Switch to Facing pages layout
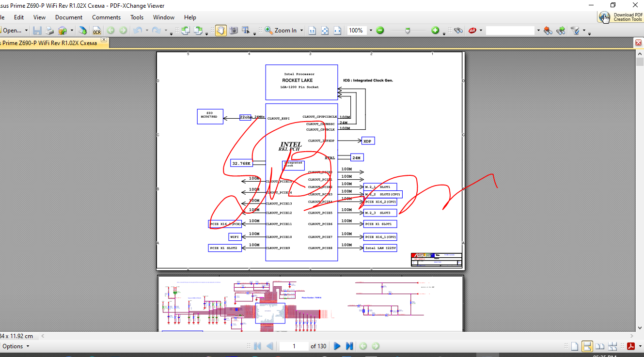Image resolution: width=644 pixels, height=357 pixels. (599, 346)
